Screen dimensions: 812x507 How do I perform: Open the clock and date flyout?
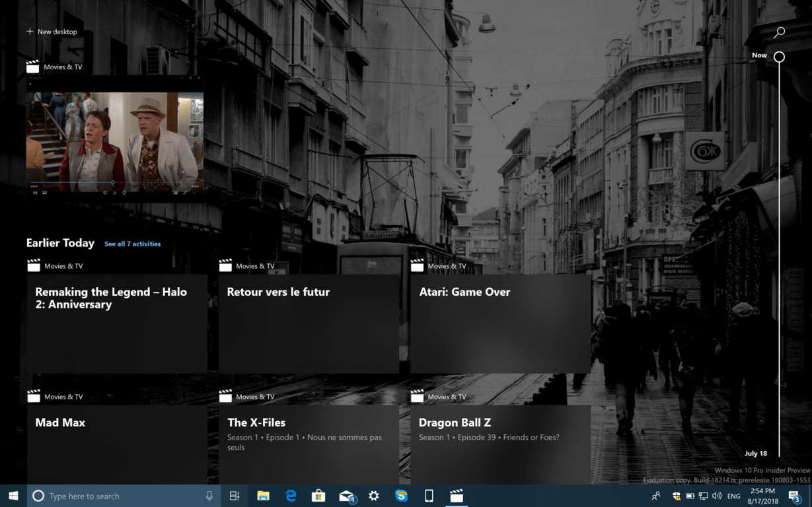coord(762,496)
